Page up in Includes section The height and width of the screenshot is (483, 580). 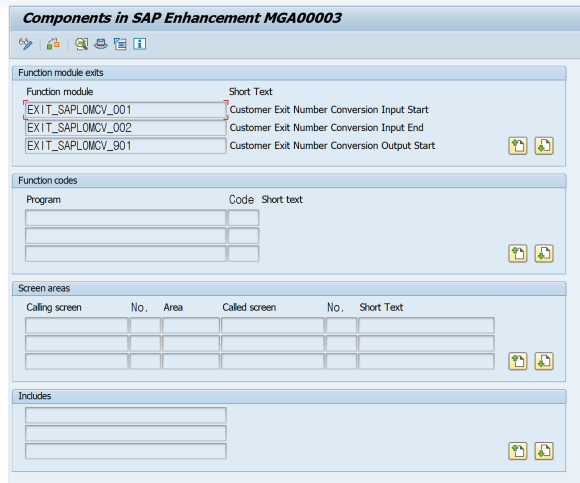click(517, 451)
